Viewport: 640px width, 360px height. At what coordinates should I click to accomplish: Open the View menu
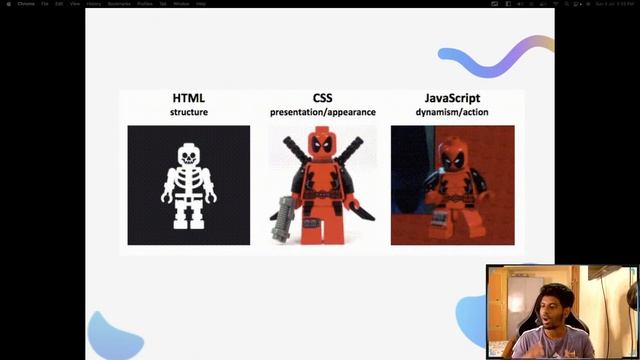75,4
